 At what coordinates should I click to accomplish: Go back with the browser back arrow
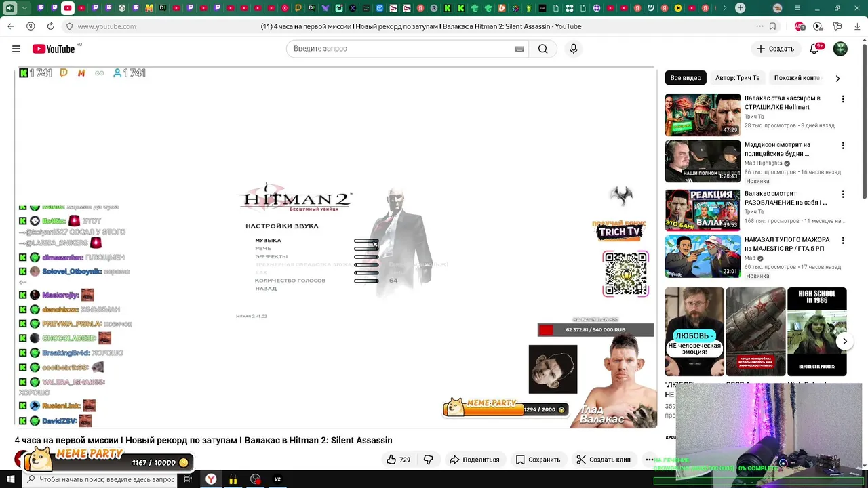[x=11, y=26]
